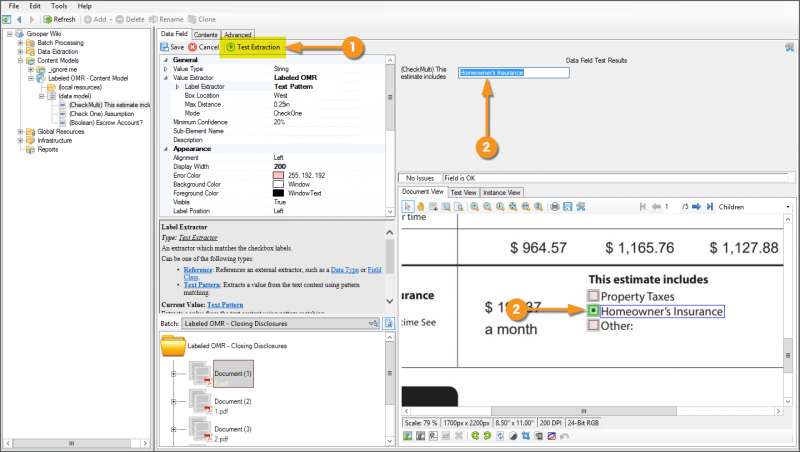Screen dimensions: 800x452
Task: Switch to the Instance View tab
Action: (x=502, y=192)
